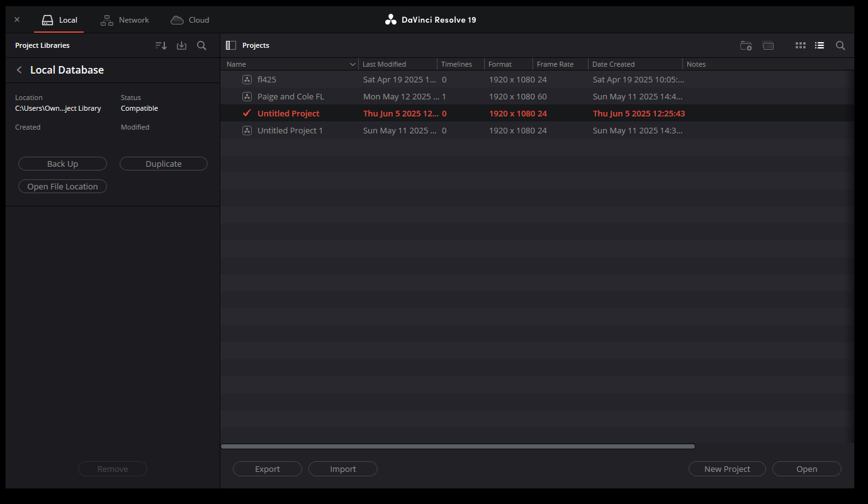
Task: Click the Compatible status text
Action: click(139, 108)
